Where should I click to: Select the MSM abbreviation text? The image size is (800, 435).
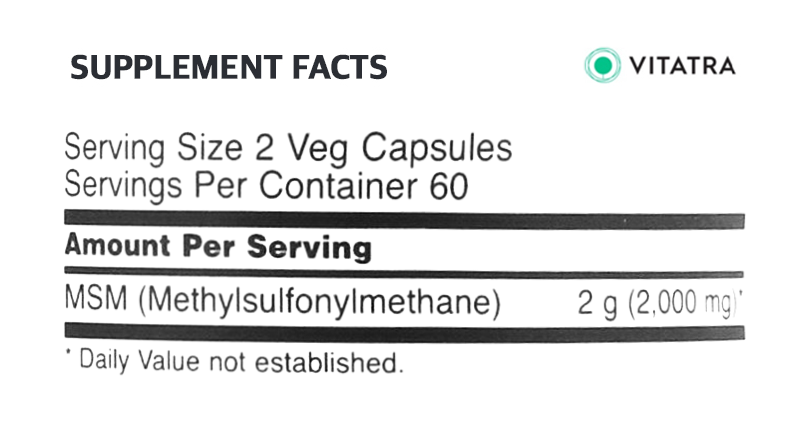coord(96,298)
